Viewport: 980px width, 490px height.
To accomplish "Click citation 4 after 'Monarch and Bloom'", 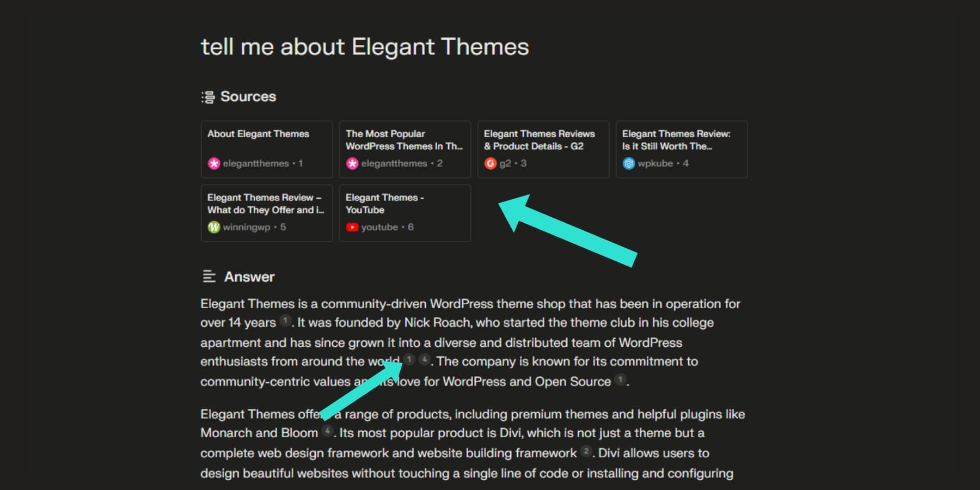I will point(327,431).
